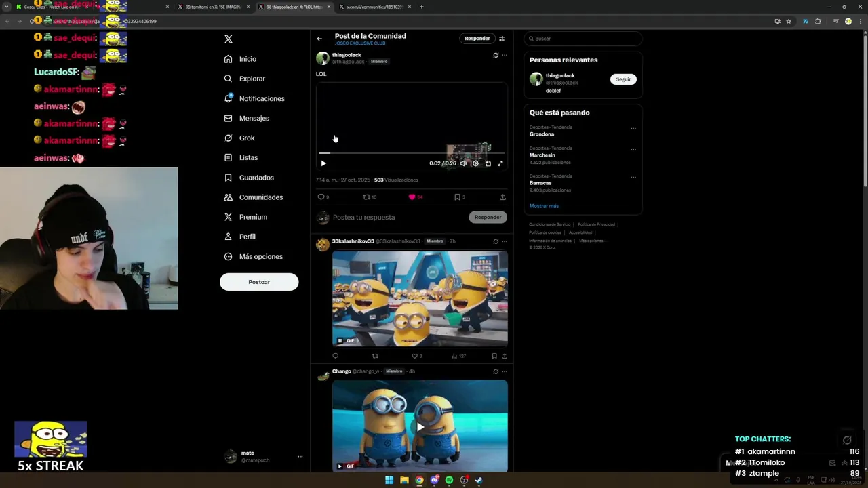Image resolution: width=868 pixels, height=488 pixels.
Task: Open more options on thiagoolack post
Action: (x=504, y=55)
